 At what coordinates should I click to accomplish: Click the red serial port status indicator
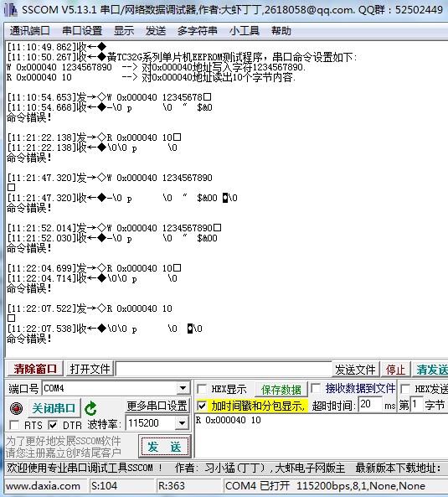coord(16,408)
